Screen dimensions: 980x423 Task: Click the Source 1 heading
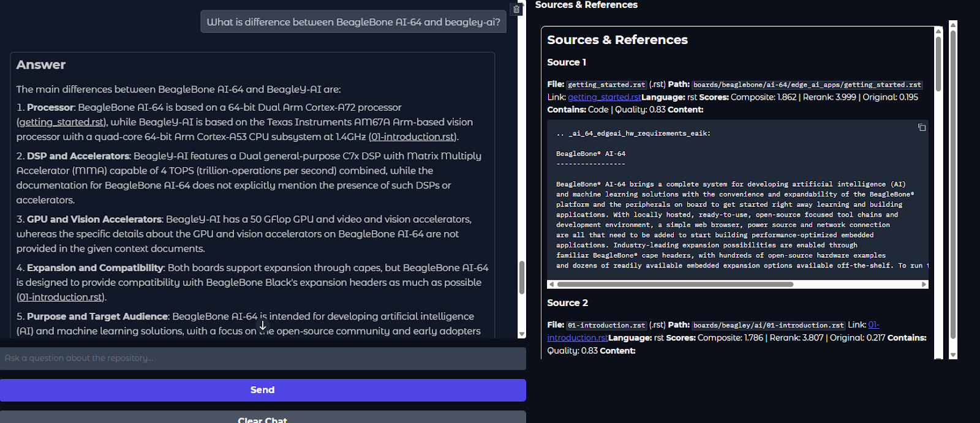point(567,62)
